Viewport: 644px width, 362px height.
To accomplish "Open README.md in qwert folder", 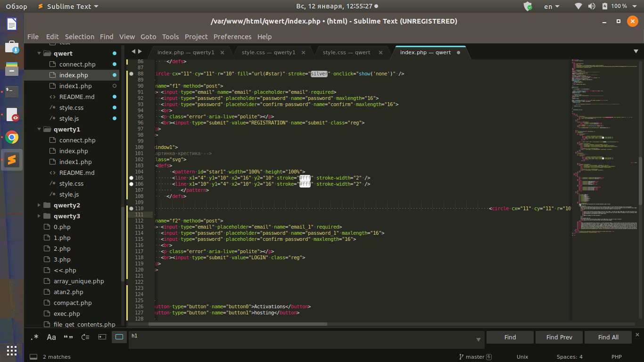I will pos(76,97).
